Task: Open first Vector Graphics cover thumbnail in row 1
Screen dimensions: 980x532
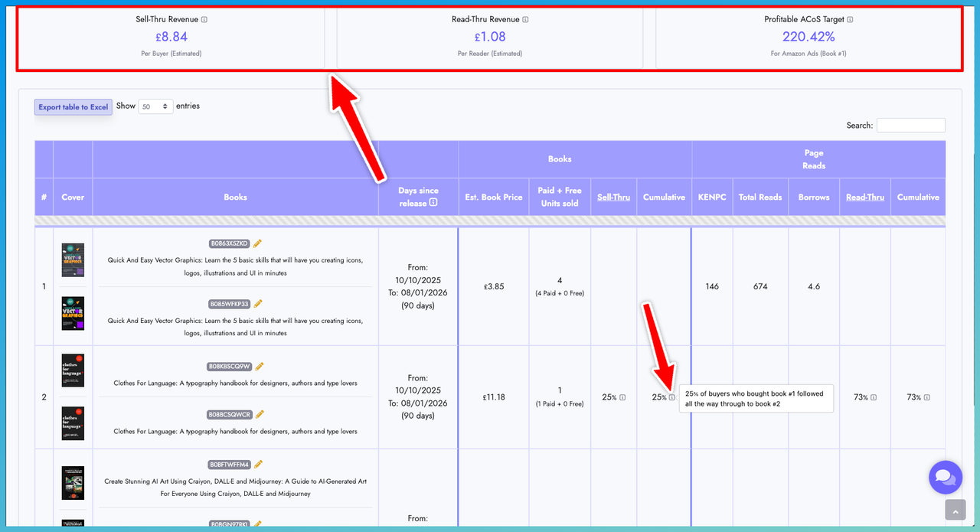Action: [x=73, y=259]
